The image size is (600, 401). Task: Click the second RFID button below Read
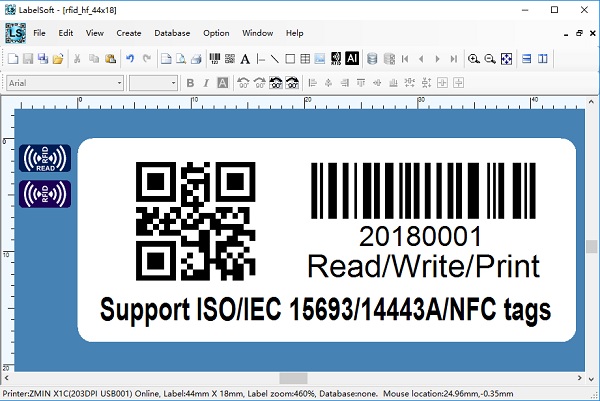point(45,193)
